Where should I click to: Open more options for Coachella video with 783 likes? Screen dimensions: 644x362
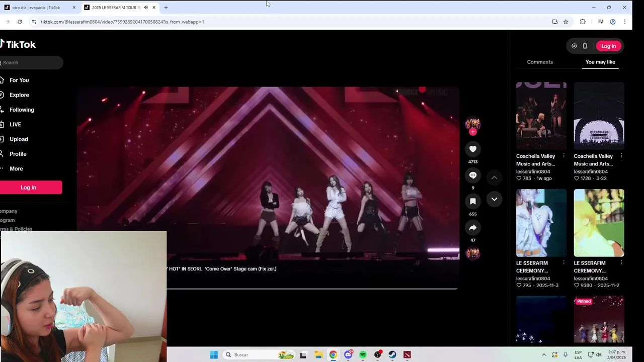point(563,156)
